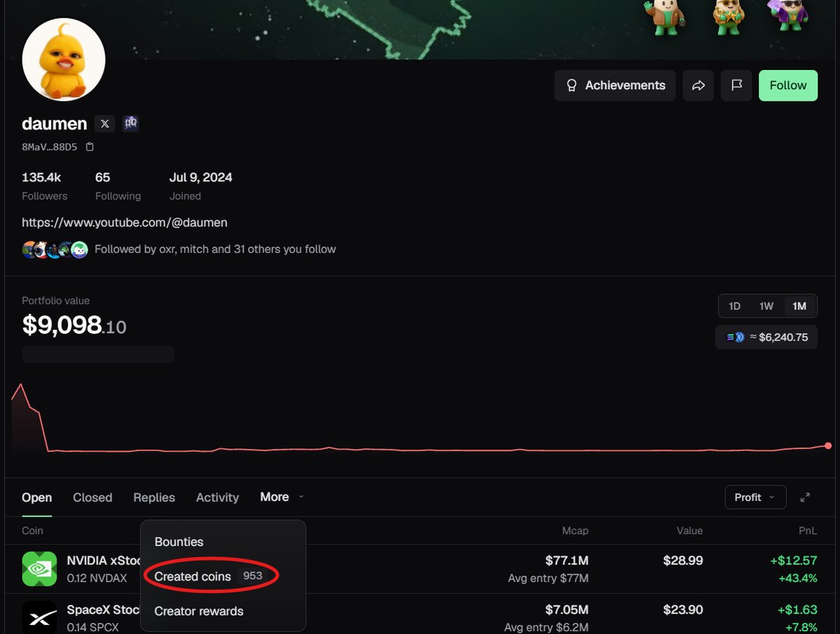The width and height of the screenshot is (840, 634).
Task: View the 135.4k Followers list
Action: pos(45,186)
